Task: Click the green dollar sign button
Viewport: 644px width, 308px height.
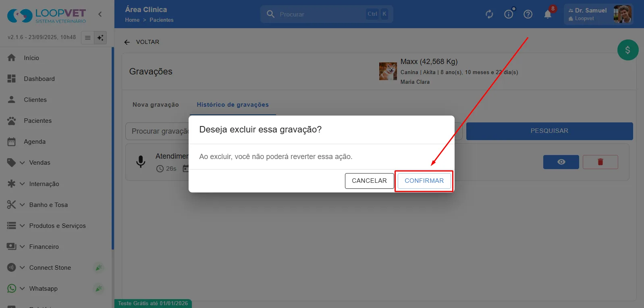Action: point(627,50)
